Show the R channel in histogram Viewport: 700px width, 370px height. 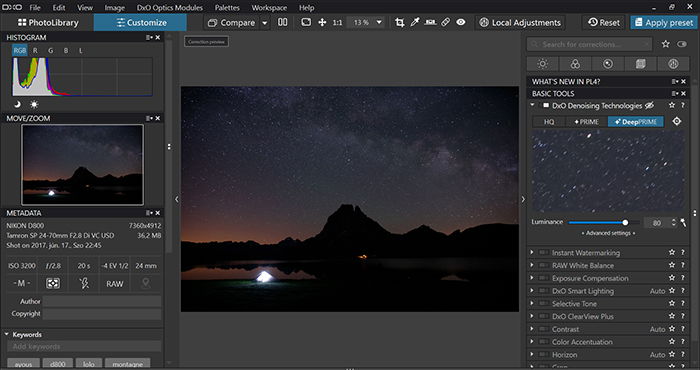35,50
